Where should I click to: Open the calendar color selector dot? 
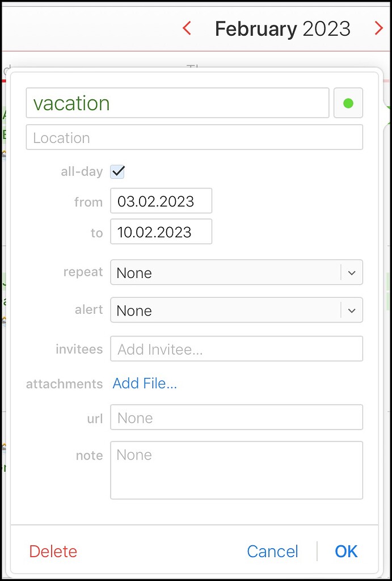click(x=348, y=103)
